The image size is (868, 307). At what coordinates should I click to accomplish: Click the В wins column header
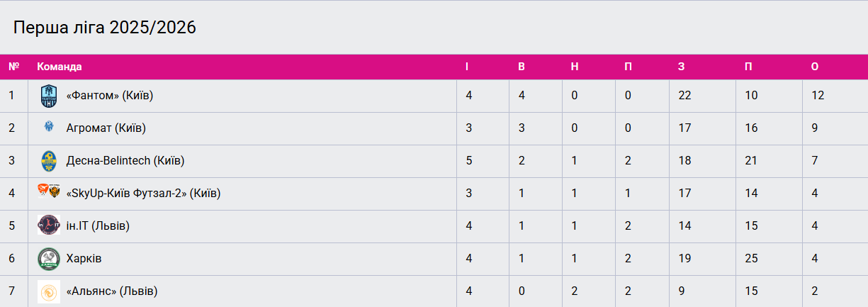pos(522,67)
